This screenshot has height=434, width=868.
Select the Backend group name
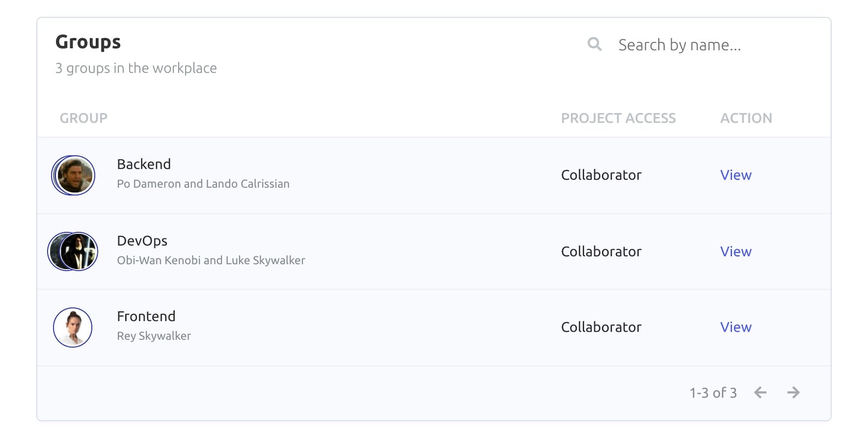(144, 164)
